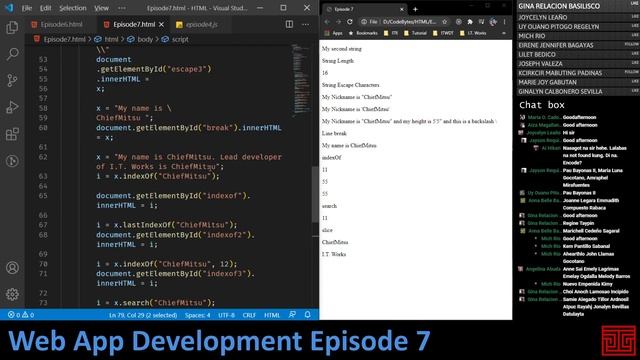
Task: Reload the Episode 7 browser page
Action: pos(350,22)
